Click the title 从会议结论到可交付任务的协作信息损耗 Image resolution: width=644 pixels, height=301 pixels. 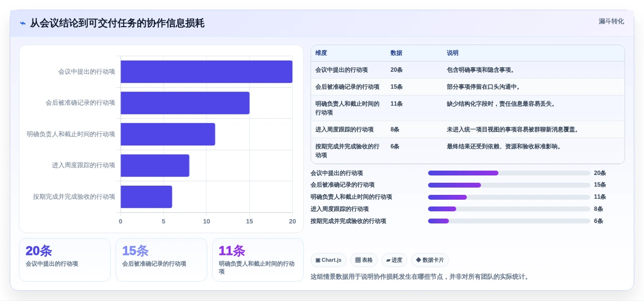117,23
